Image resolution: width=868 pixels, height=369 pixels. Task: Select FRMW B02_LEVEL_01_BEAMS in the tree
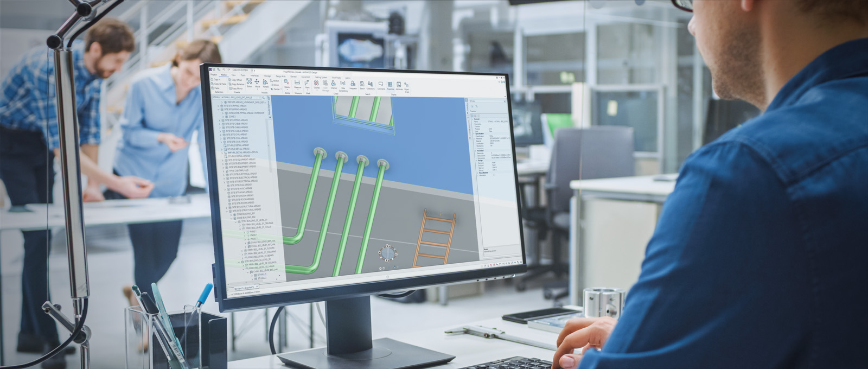pyautogui.click(x=258, y=256)
